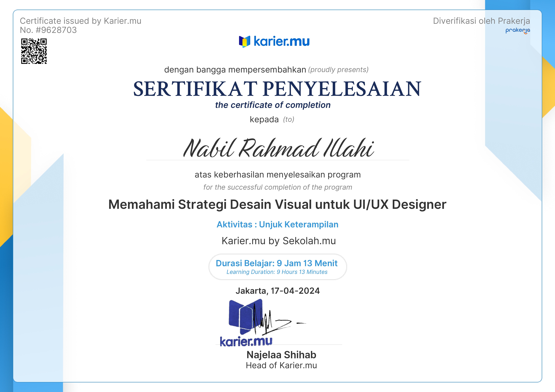Click the Diverifikasi oleh Prakerja text
Screen dimensions: 555x392
[x=481, y=21]
